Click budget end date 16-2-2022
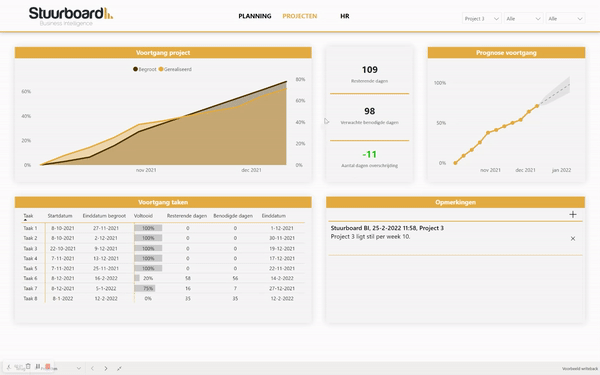The image size is (600, 375). (106, 278)
